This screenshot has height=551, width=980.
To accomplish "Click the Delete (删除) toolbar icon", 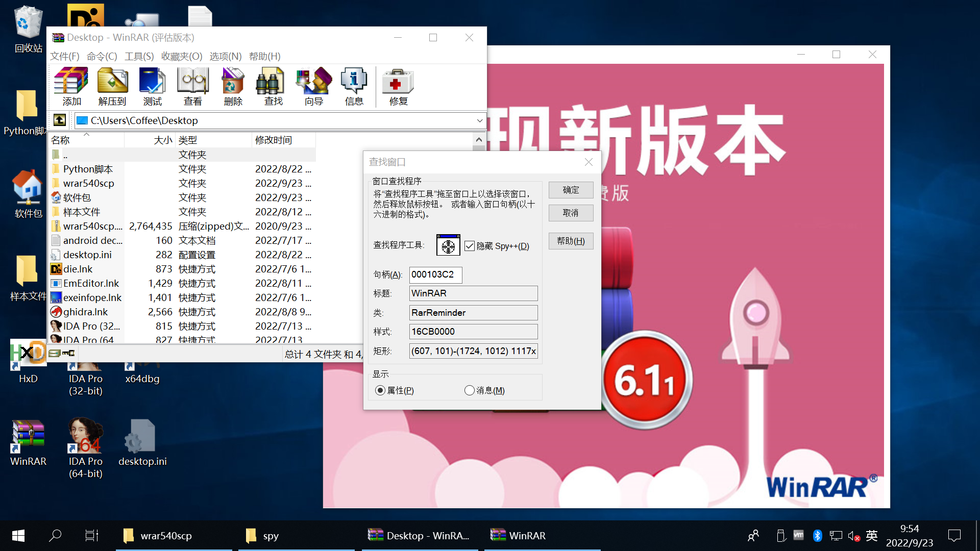I will click(x=233, y=87).
